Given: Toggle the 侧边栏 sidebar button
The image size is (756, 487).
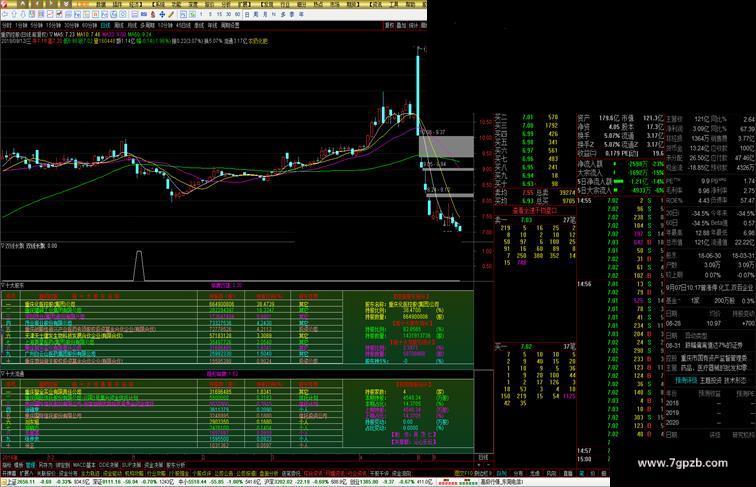Looking at the screenshot, I should (481, 473).
